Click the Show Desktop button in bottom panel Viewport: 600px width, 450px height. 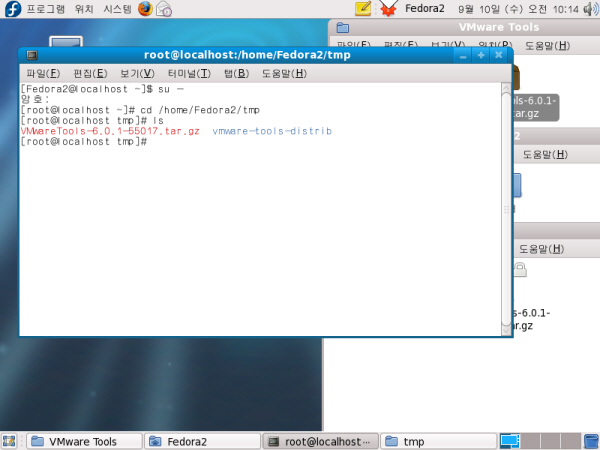(9, 441)
